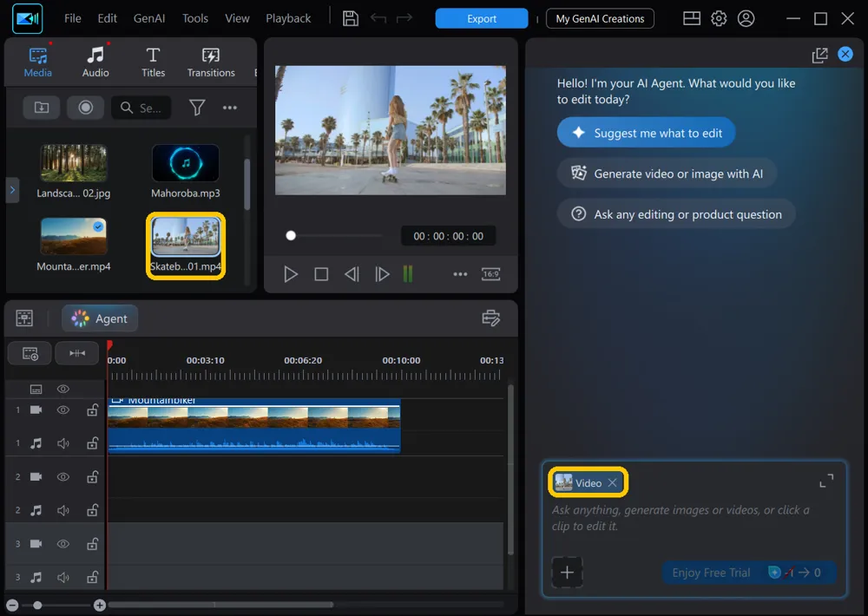Click the timeline playhead marker
The image size is (868, 616).
click(109, 346)
